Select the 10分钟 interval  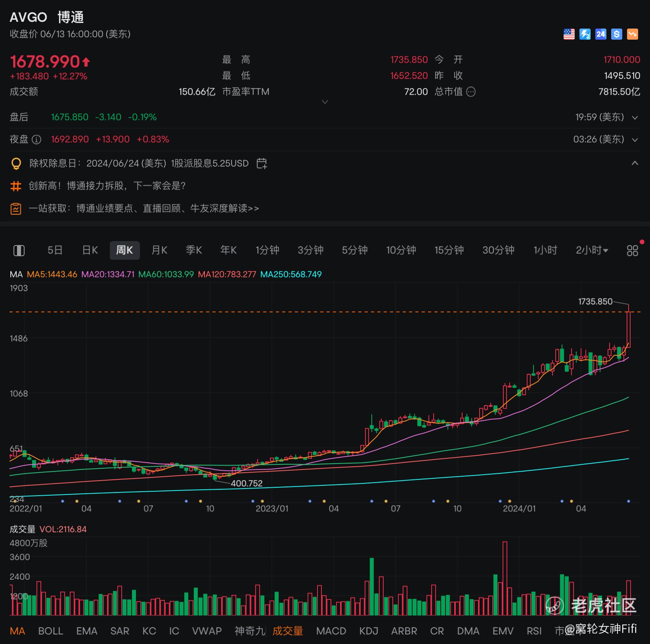[x=401, y=250]
